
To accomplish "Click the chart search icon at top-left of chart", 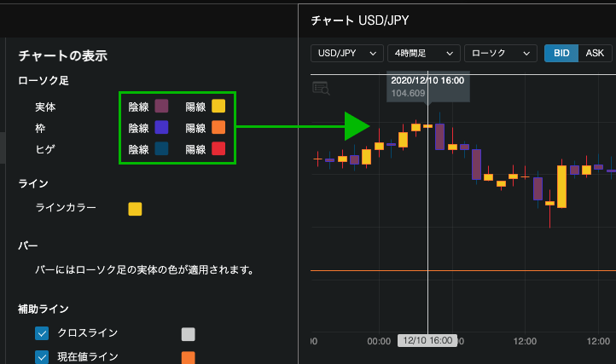I will [x=321, y=87].
